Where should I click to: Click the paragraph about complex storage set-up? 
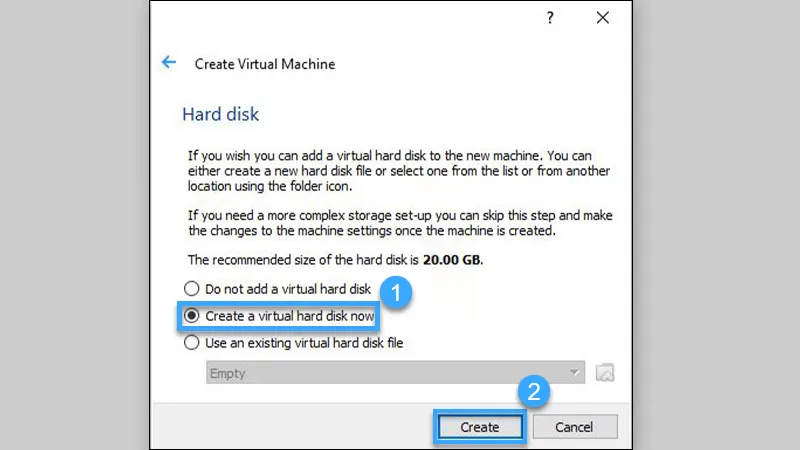[400, 223]
